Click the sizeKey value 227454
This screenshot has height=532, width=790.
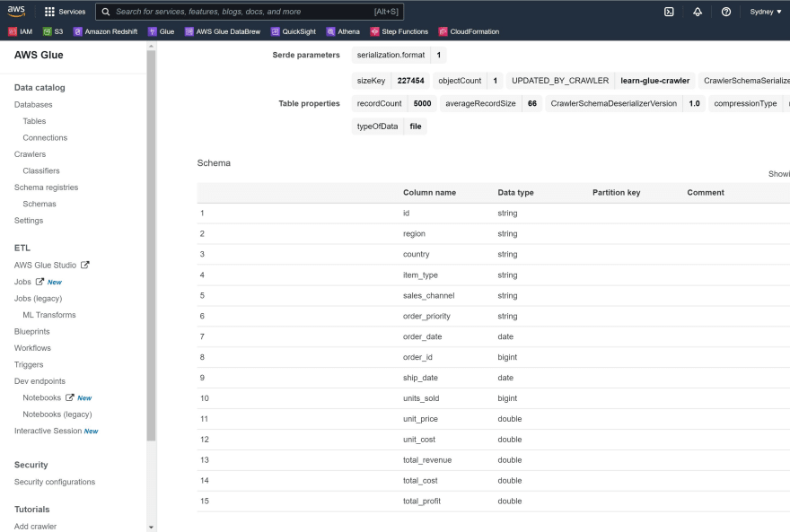tap(410, 81)
